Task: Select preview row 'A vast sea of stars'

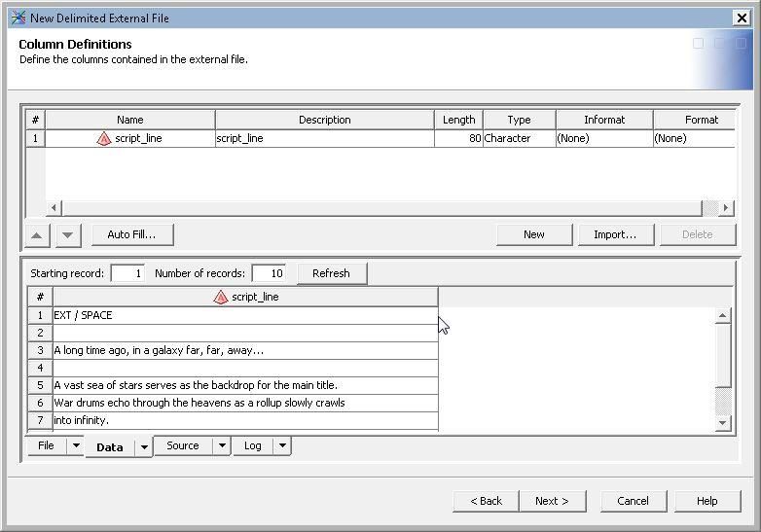Action: click(245, 385)
